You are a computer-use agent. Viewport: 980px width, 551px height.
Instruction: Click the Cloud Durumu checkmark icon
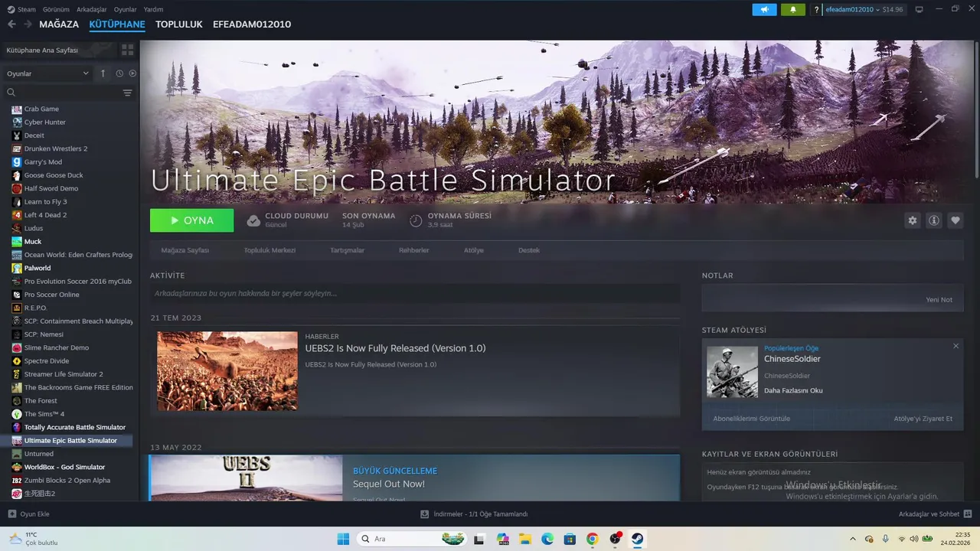point(253,220)
